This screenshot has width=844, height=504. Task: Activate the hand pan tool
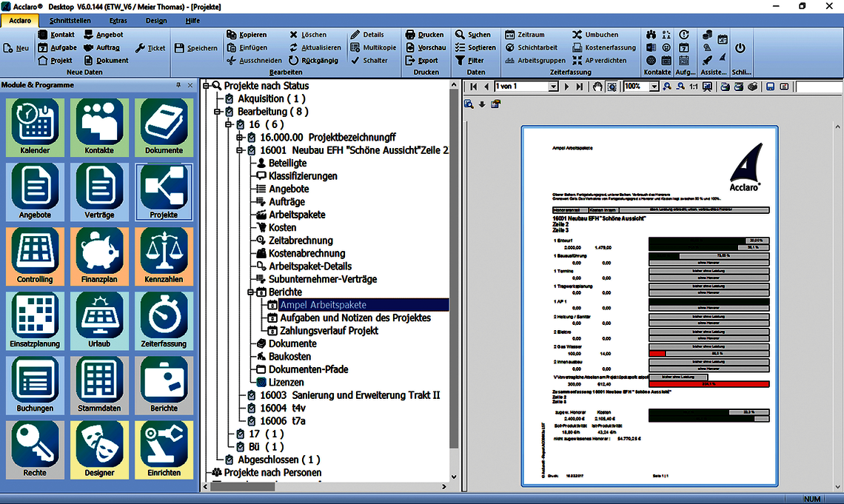tap(597, 87)
